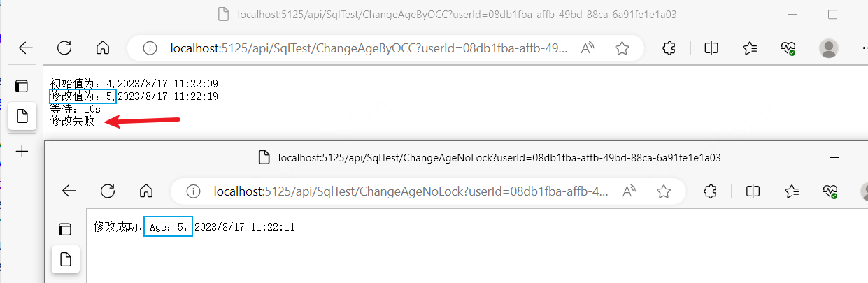868x283 pixels.
Task: Select the ChangeAgeNoLock vertical tab
Action: [65, 259]
